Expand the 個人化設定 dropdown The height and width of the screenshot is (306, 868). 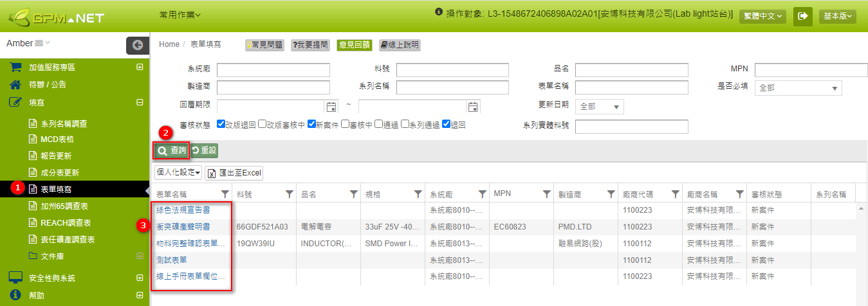click(x=178, y=172)
